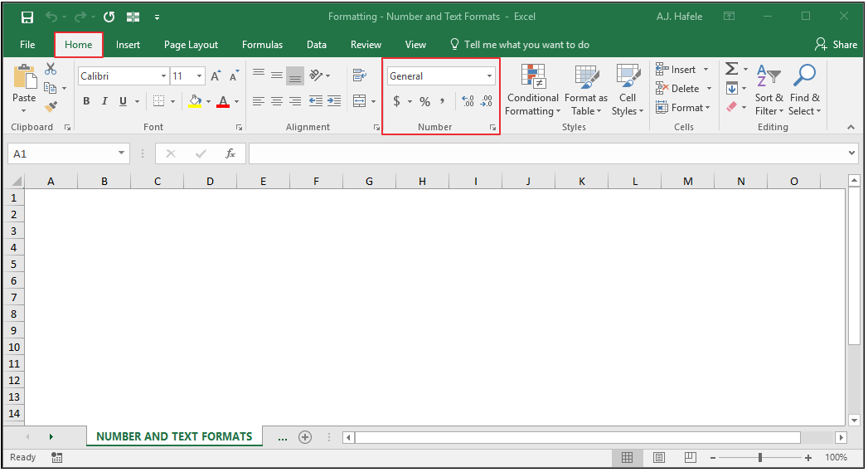Click the Clear eraser icon
The width and height of the screenshot is (868, 472).
(x=732, y=106)
